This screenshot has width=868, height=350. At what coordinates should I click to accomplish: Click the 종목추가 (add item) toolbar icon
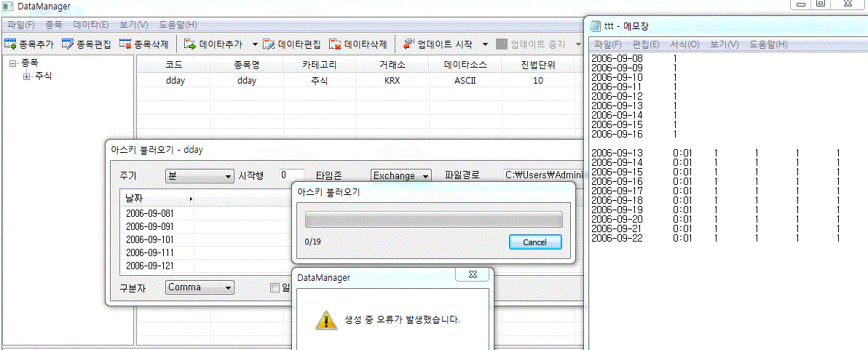pyautogui.click(x=10, y=44)
